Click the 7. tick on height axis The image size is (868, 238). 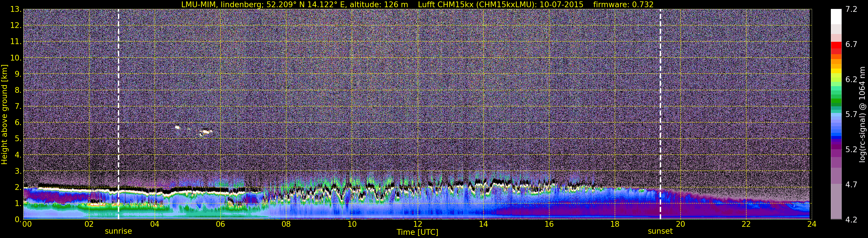pyautogui.click(x=18, y=106)
